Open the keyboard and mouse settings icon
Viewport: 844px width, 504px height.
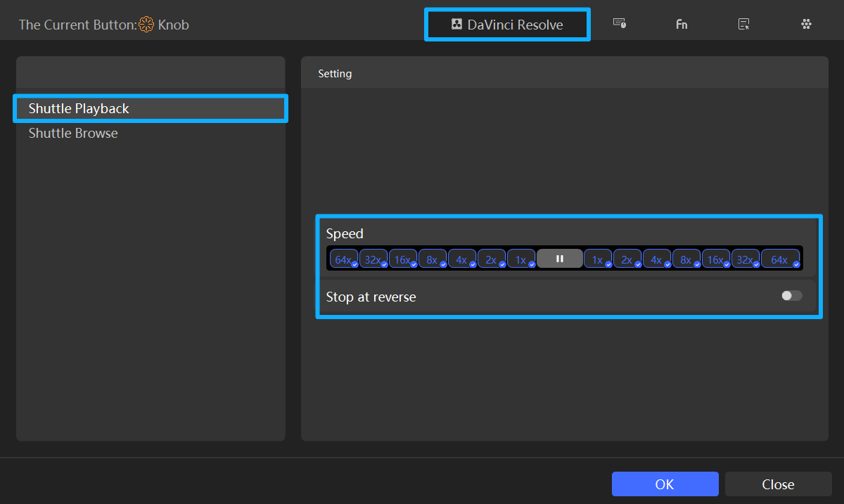[x=620, y=23]
